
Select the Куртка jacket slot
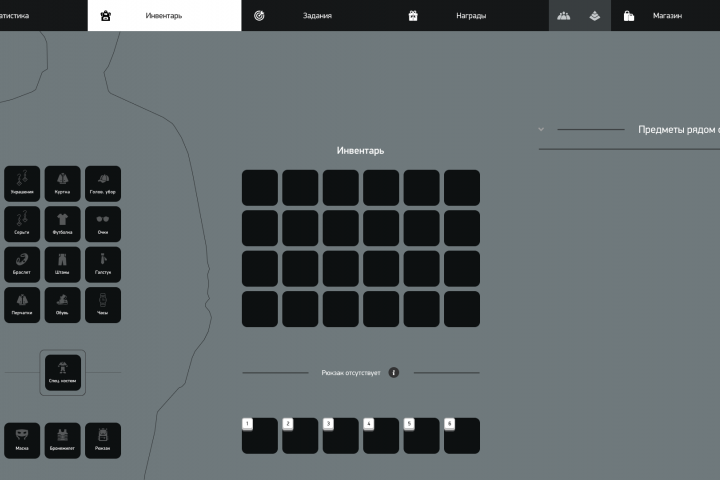(62, 184)
